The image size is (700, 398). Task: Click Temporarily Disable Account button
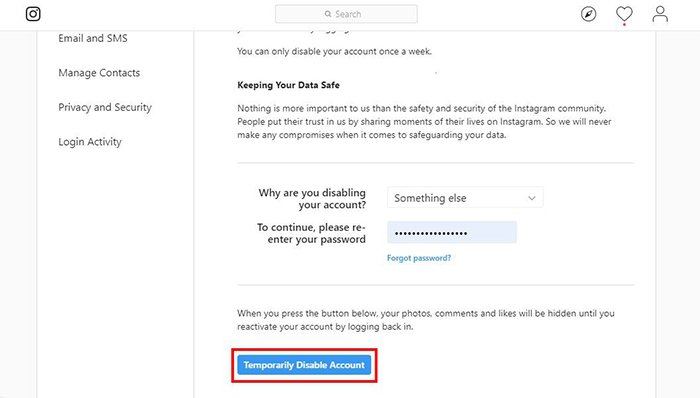tap(304, 365)
